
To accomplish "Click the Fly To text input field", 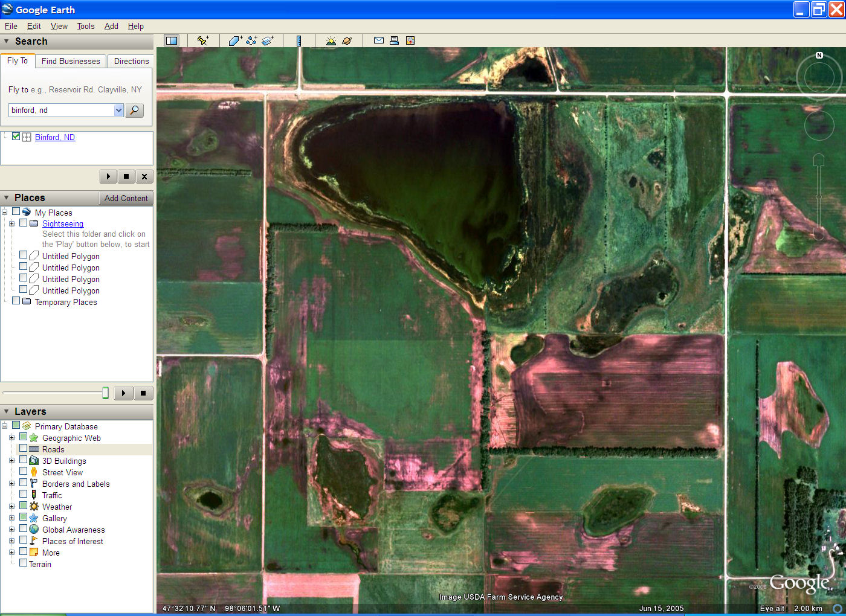I will pos(61,111).
